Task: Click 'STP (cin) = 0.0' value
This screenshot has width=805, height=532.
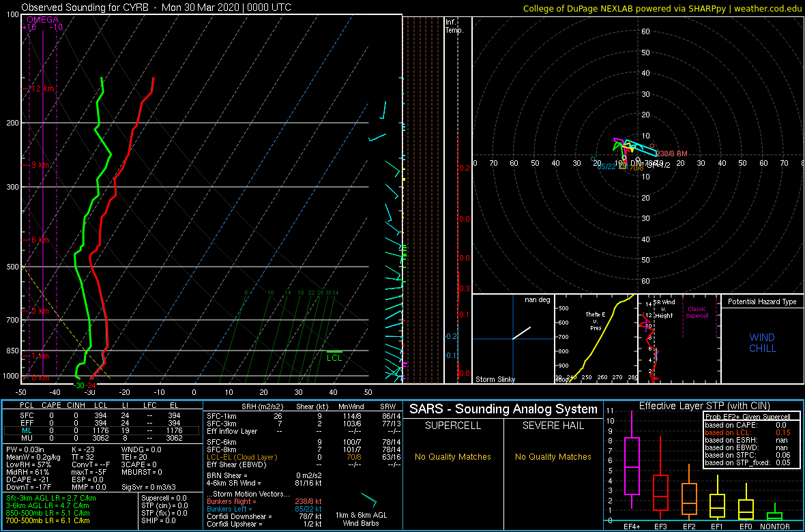Action: [164, 505]
